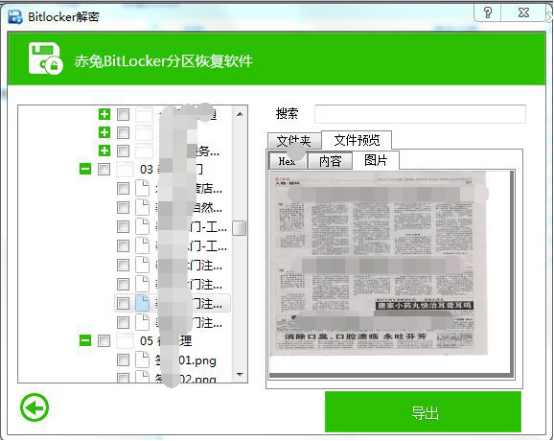Click the green back arrow icon
Screen dimensions: 554x441
point(34,407)
